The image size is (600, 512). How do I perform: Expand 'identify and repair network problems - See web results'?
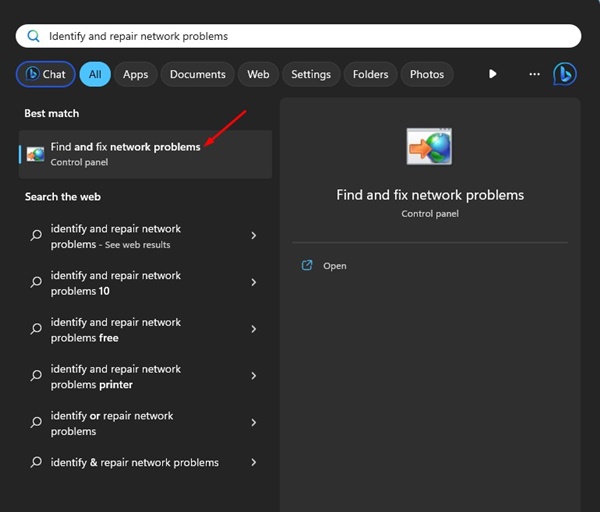click(x=253, y=236)
